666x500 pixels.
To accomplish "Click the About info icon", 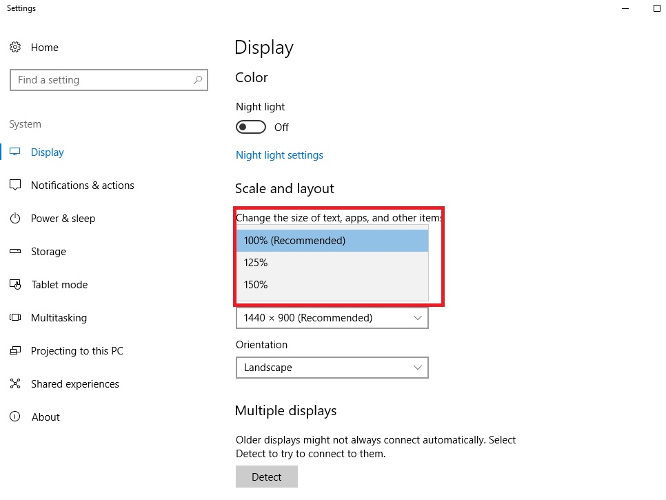I will (x=15, y=417).
